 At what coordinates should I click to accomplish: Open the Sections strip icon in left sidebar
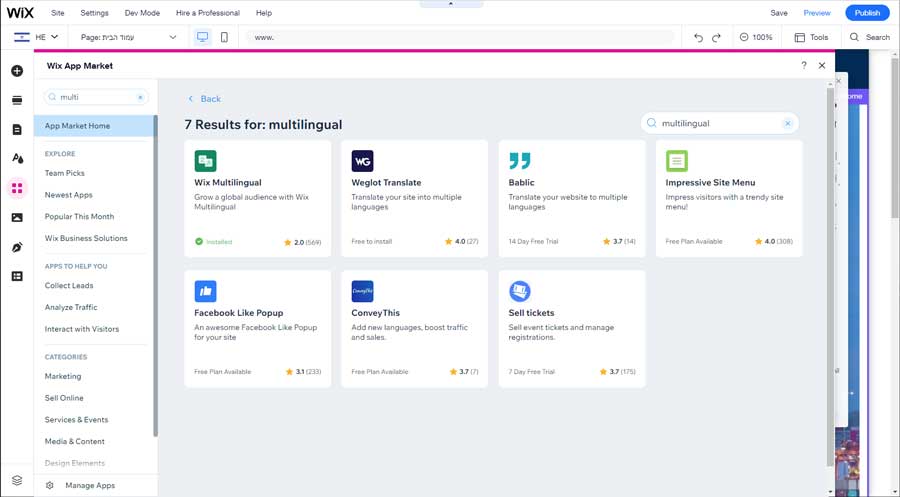point(17,100)
